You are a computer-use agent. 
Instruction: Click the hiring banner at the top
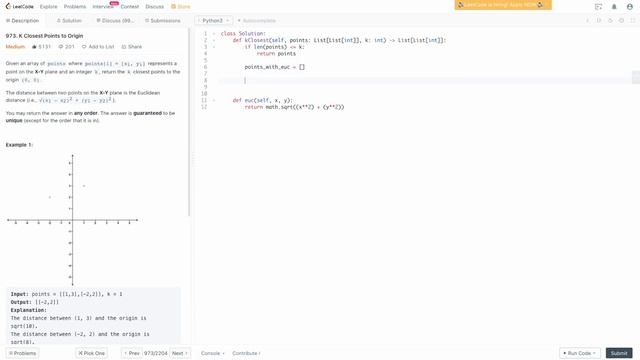503,5
